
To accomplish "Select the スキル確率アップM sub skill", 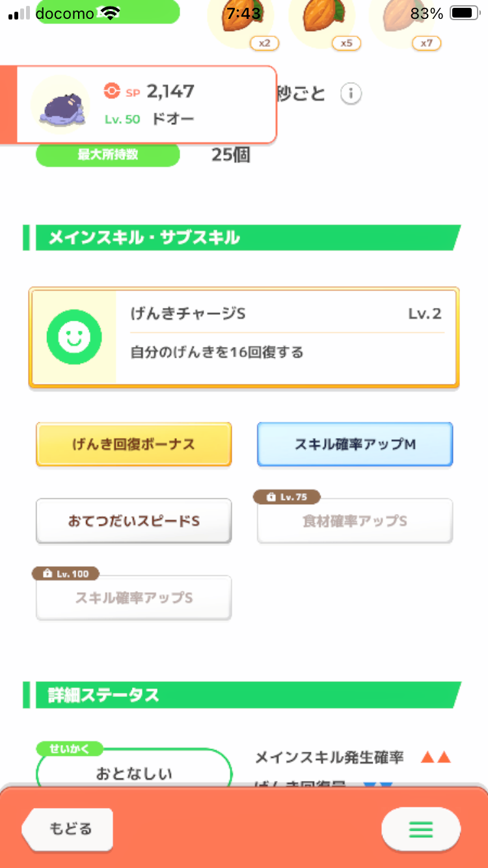I will 355,444.
